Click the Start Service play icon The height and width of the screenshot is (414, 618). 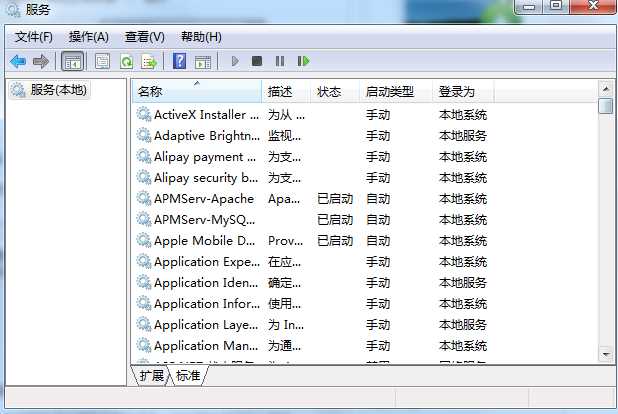click(x=235, y=61)
